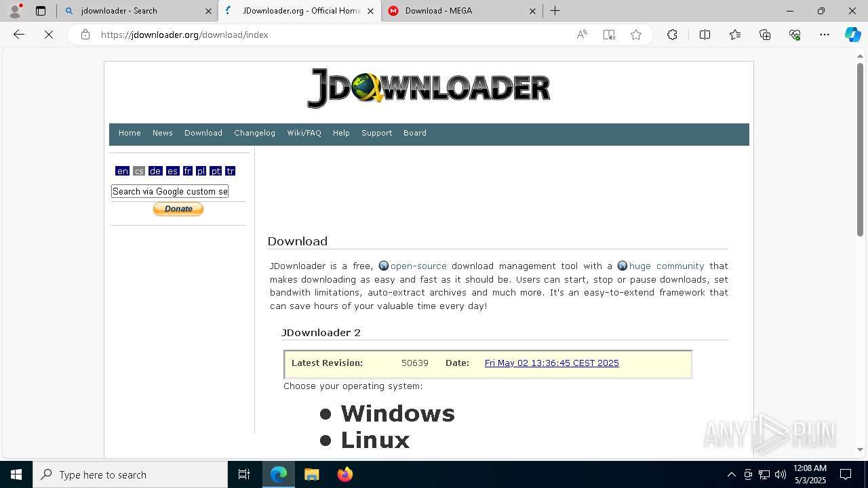Switch to Download - MEGA tab
Image resolution: width=868 pixels, height=488 pixels.
[x=461, y=11]
